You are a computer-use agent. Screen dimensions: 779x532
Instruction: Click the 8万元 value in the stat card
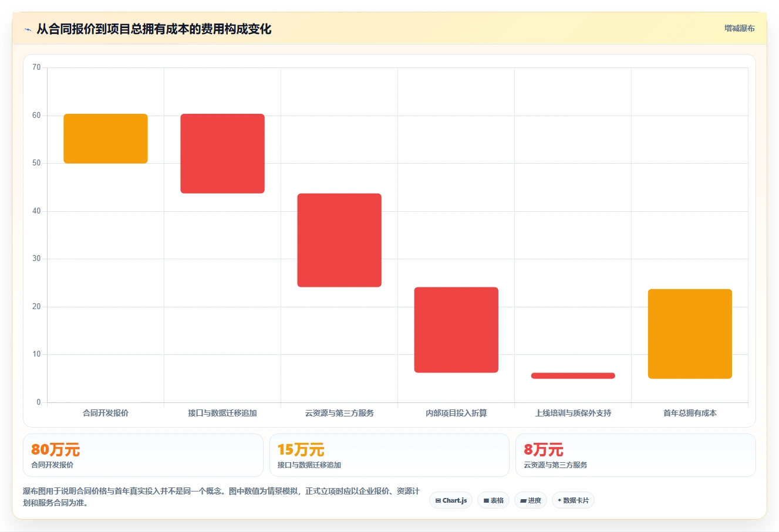click(544, 450)
